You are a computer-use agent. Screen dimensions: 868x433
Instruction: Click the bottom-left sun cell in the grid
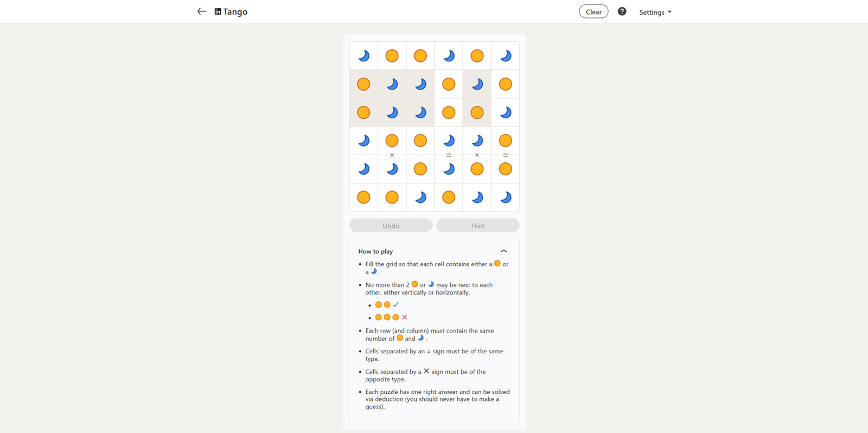[363, 198]
